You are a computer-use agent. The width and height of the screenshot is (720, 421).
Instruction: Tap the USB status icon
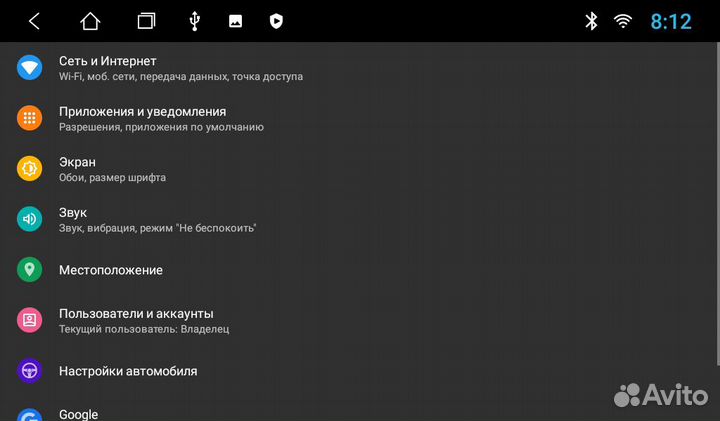tap(194, 21)
